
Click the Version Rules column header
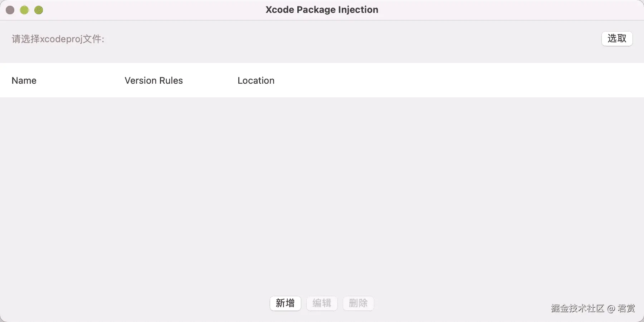pos(153,80)
